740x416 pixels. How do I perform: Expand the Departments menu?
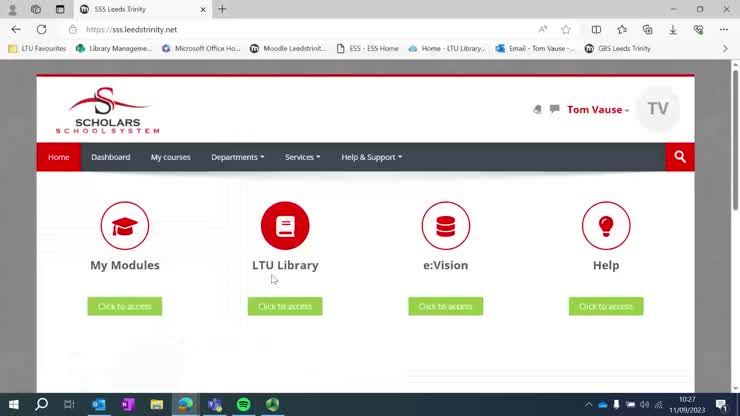click(x=237, y=157)
